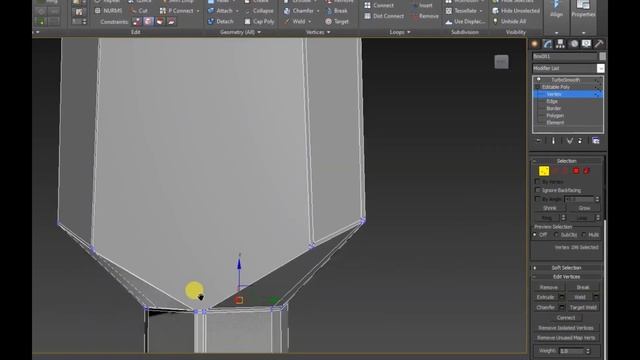The image size is (640, 360).
Task: Open the Display command panel tab
Action: click(x=586, y=44)
